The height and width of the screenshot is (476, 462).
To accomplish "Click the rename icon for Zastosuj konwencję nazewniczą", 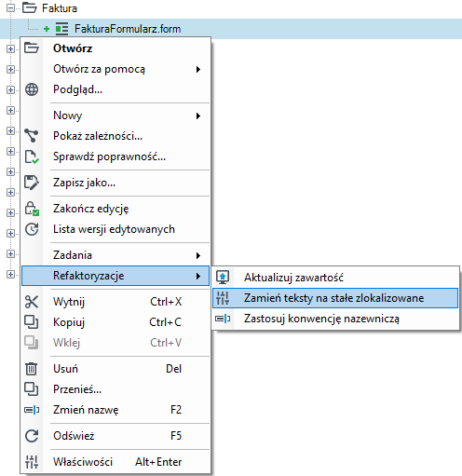I will (223, 319).
